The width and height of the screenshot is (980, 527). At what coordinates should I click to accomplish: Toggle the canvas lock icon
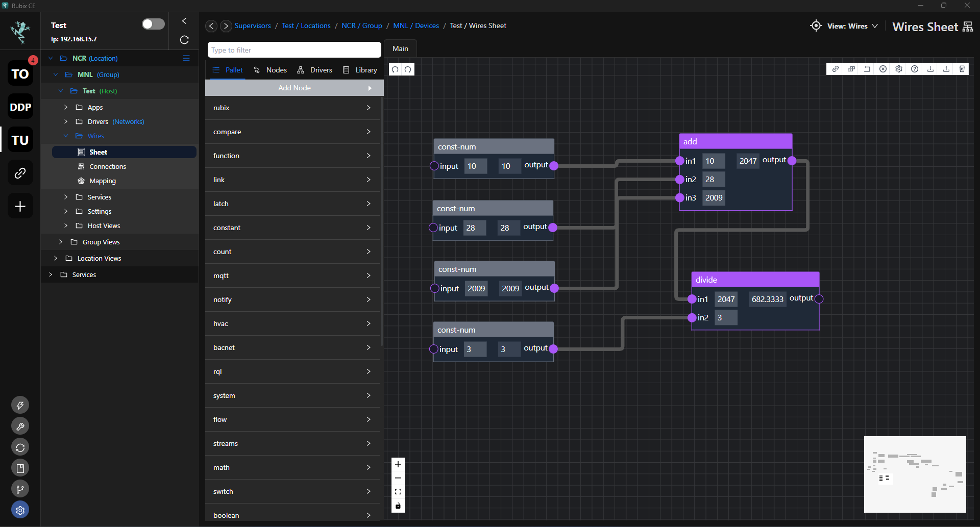point(398,506)
